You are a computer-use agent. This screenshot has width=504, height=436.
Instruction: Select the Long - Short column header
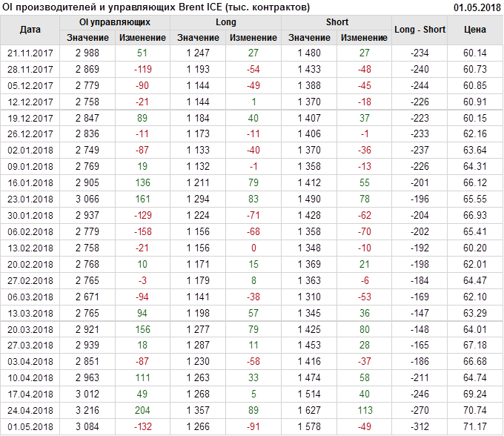pos(420,30)
